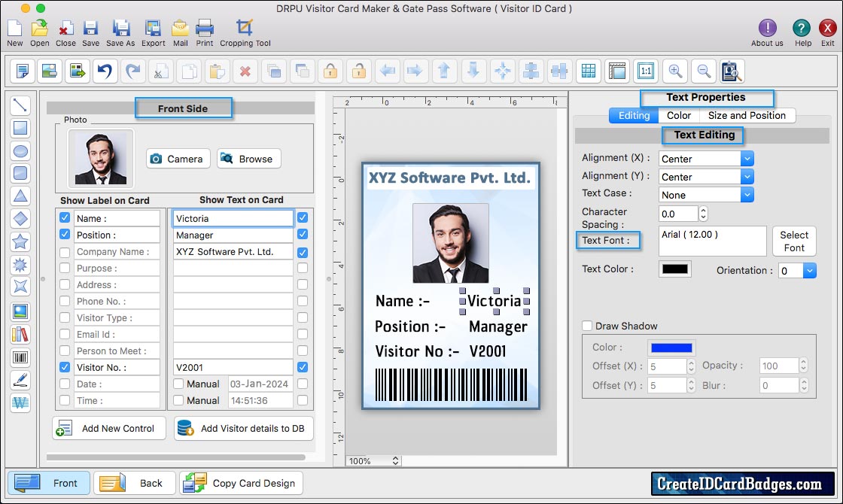Click the shadow Blur stepper

[x=803, y=385]
